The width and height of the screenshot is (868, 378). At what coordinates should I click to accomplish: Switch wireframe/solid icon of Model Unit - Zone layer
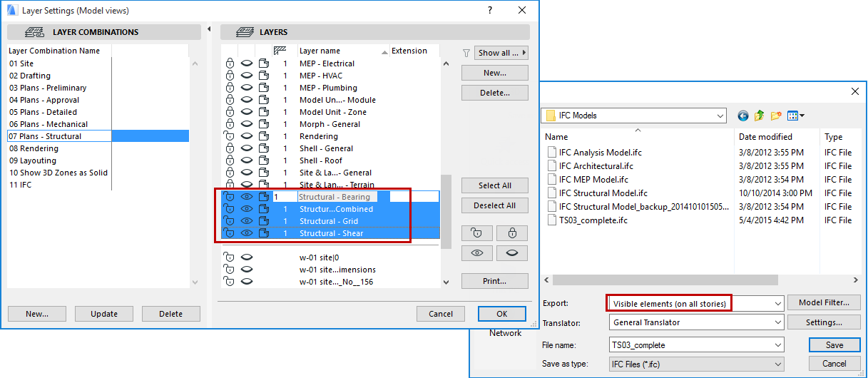[x=264, y=112]
